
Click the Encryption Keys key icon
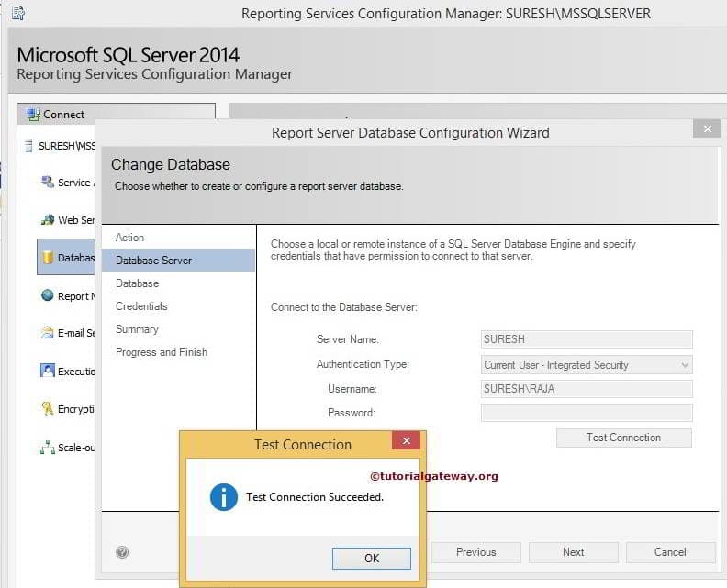tap(49, 409)
